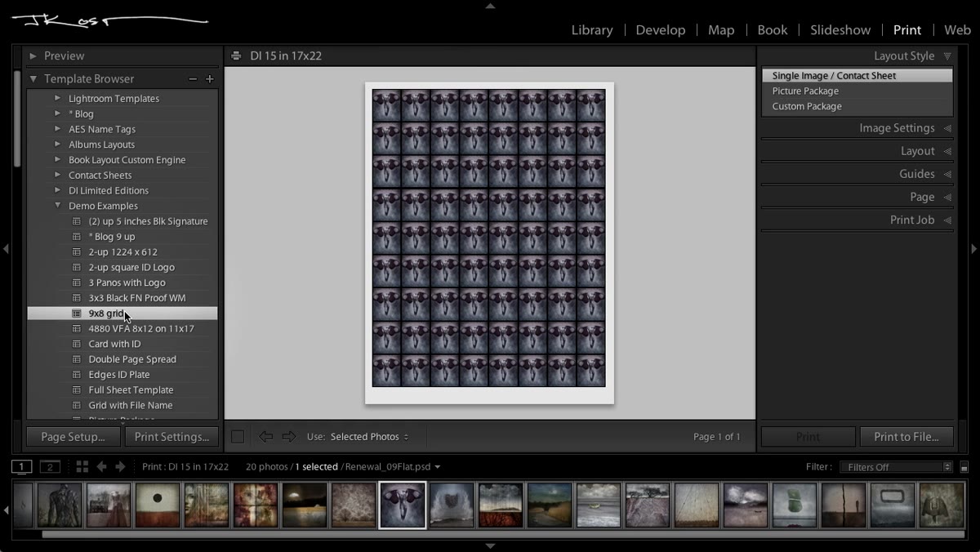Select the Full Sheet Template entry
980x552 pixels.
pos(122,390)
